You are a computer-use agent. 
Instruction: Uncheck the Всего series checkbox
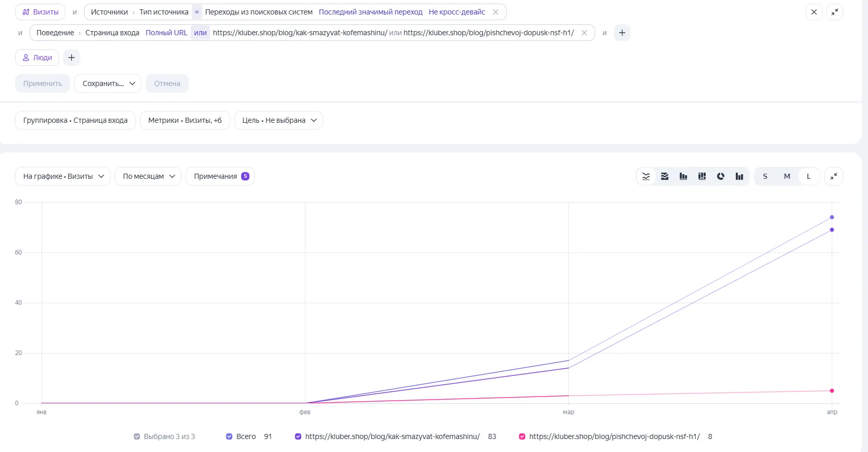tap(229, 436)
